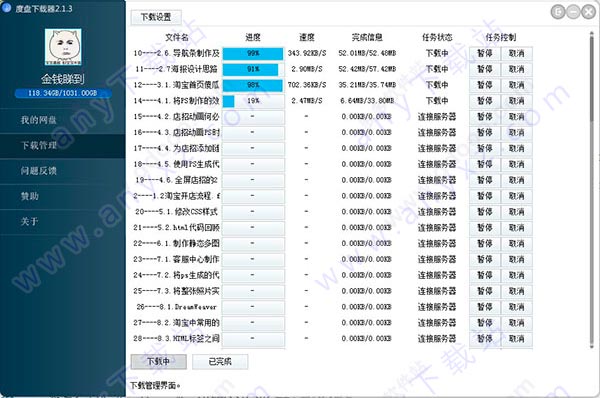Image resolution: width=600 pixels, height=398 pixels.
Task: Open the 赞助 sidebar item
Action: (x=29, y=196)
